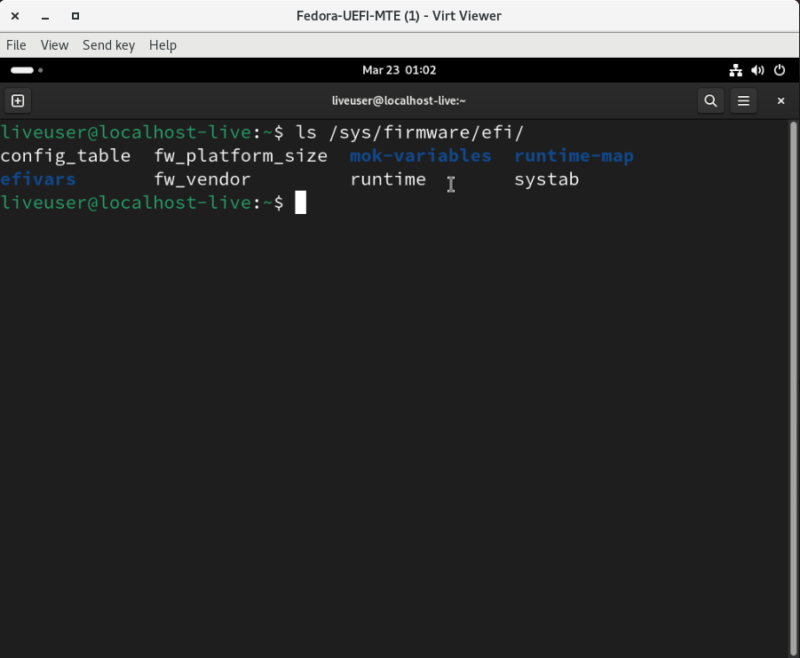Open terminal search with magnifier icon
This screenshot has width=800, height=658.
(710, 101)
